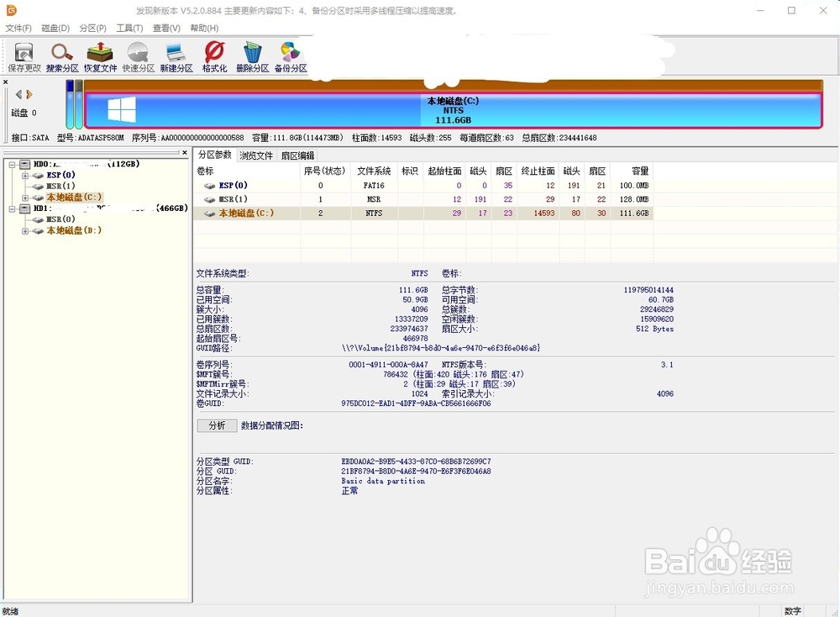Click the 保存更改 (save changes) icon
This screenshot has height=617, width=840.
point(23,55)
